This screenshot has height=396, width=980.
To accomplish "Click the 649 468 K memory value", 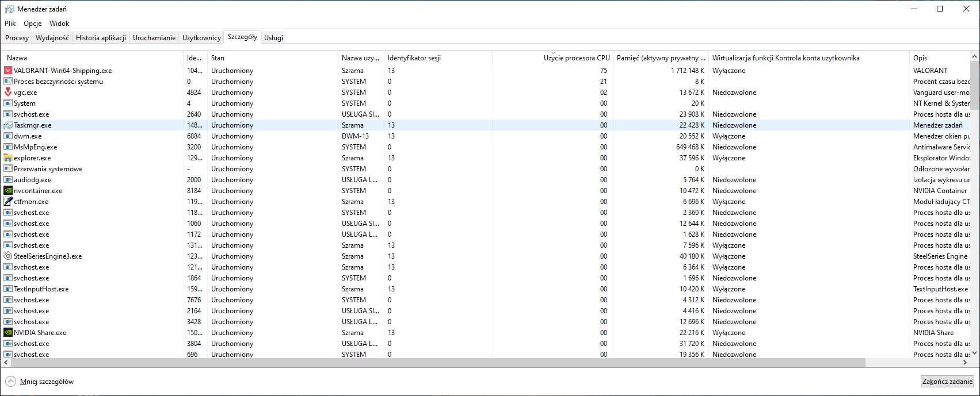I will 691,147.
